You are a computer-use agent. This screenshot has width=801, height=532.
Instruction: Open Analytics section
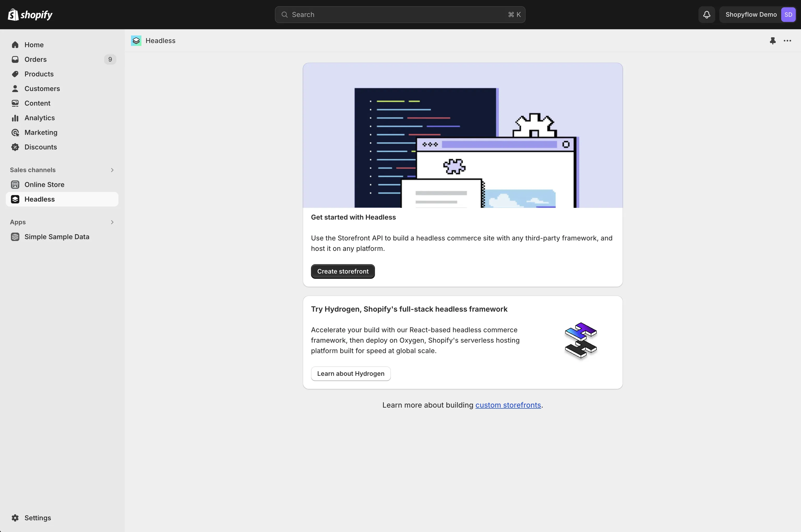(x=62, y=118)
